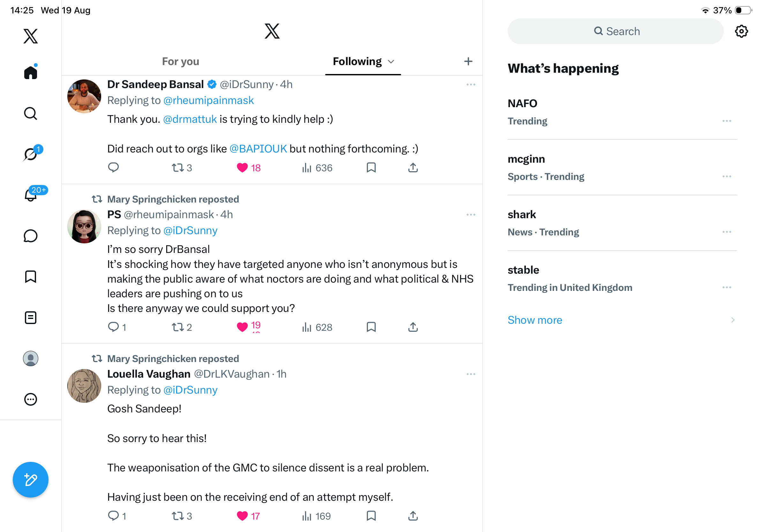Open Messages speech bubble in sidebar
The width and height of the screenshot is (762, 532).
tap(31, 236)
